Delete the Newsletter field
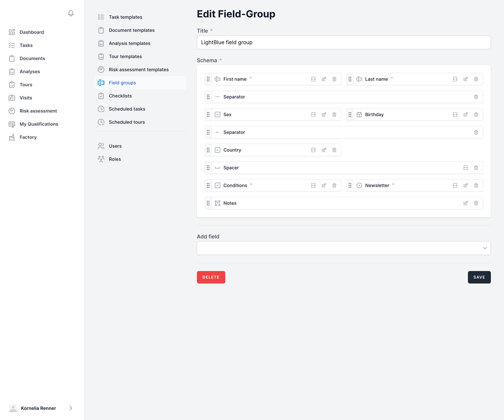 point(476,186)
